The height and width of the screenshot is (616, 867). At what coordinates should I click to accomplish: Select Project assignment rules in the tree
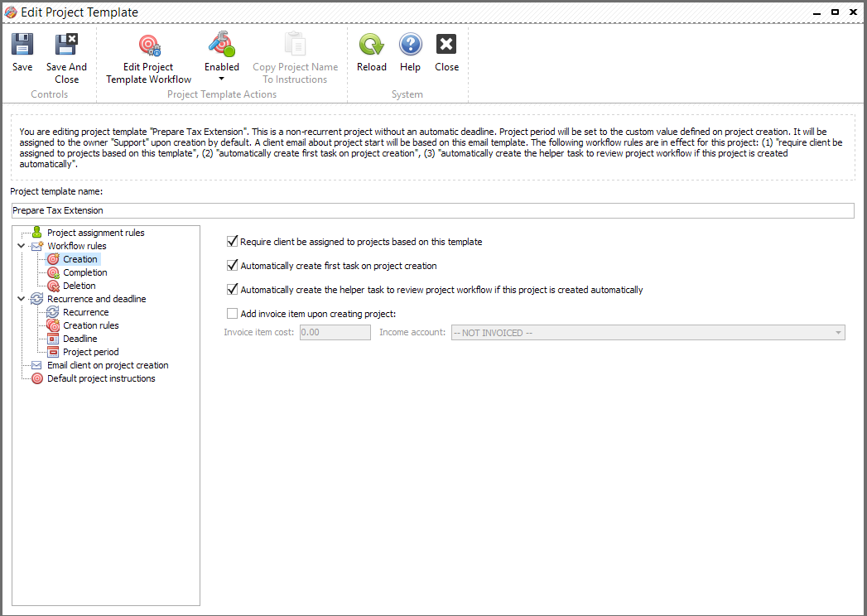(x=96, y=233)
